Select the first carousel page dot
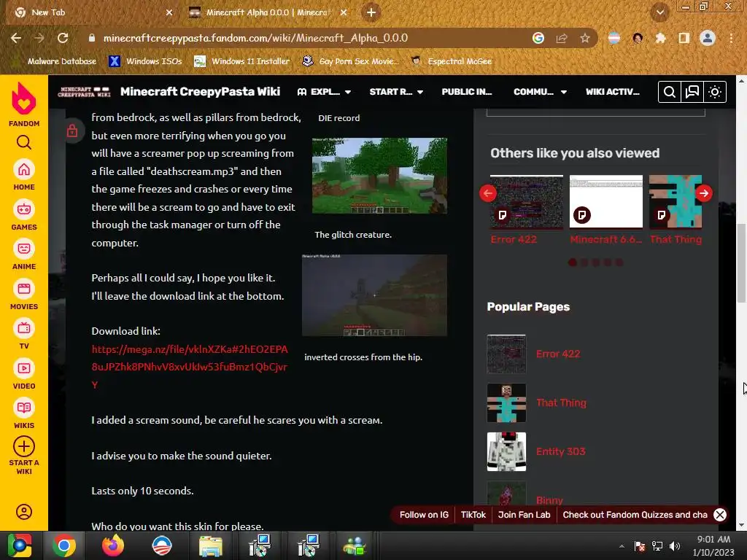747x560 pixels. click(x=573, y=262)
